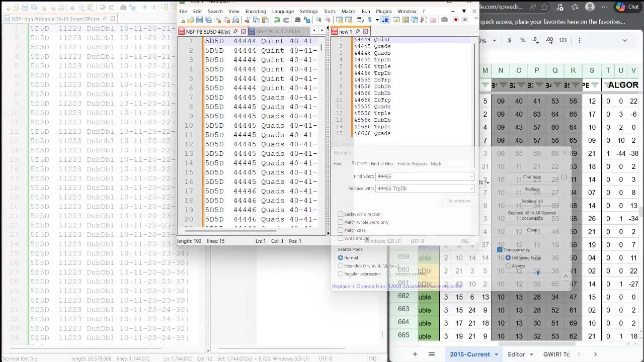Select Regular expression search mode

[x=341, y=274]
